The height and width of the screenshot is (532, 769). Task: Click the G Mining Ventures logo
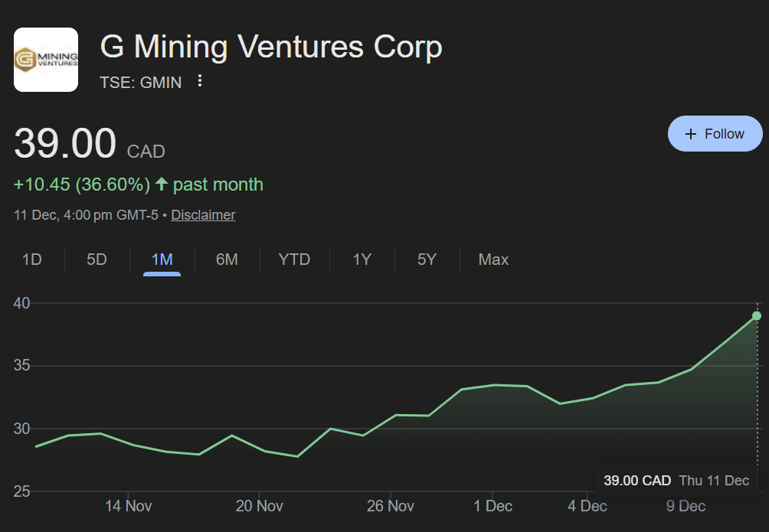point(46,60)
